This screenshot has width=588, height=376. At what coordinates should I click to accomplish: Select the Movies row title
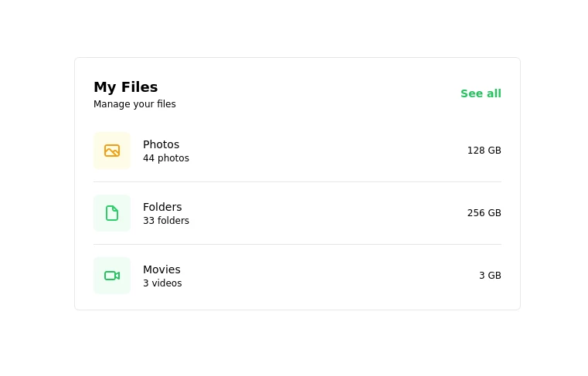pos(161,269)
